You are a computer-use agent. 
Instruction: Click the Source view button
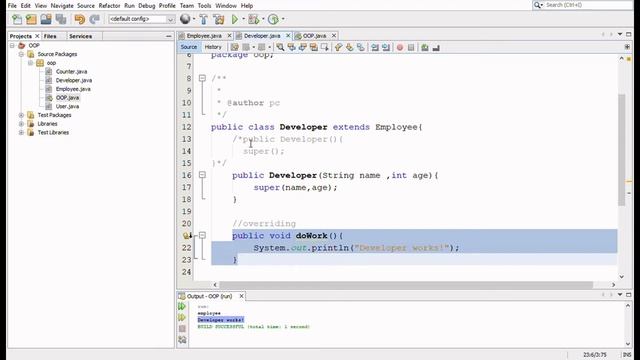click(189, 47)
